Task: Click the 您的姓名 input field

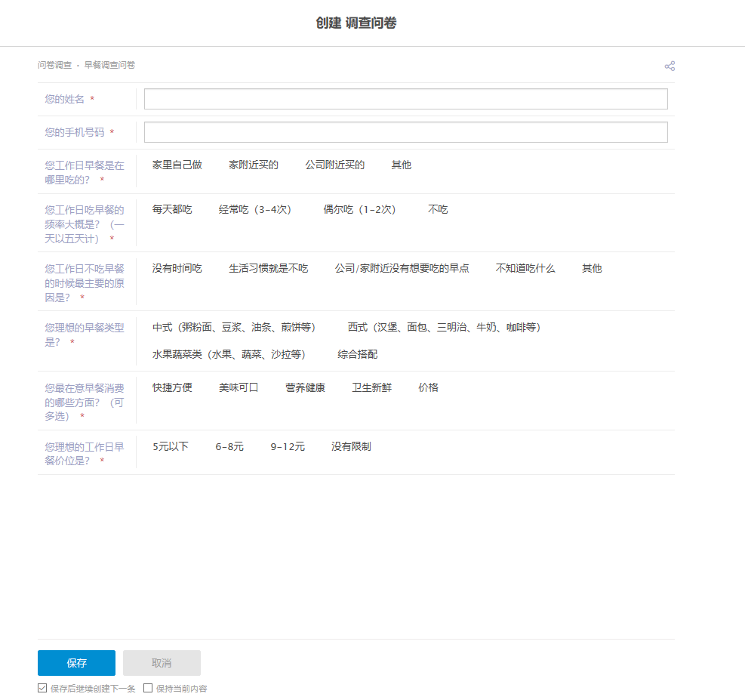Action: pos(406,99)
